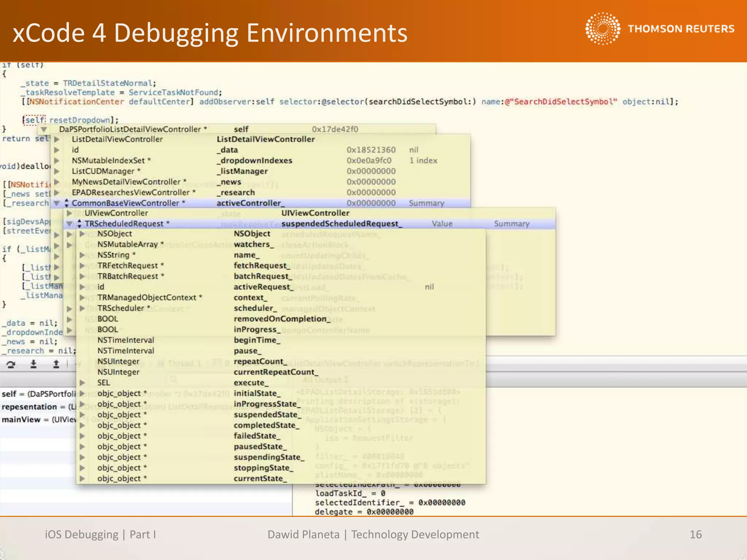
Task: Select the stoppingState_ row
Action: (281, 468)
